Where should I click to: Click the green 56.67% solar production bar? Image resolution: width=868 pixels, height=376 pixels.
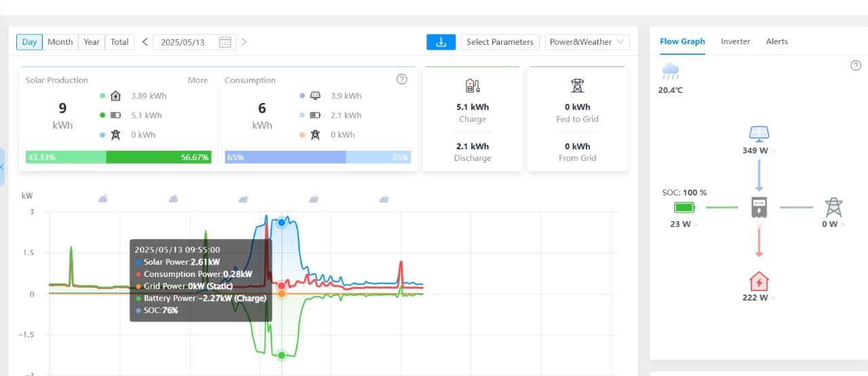(x=159, y=157)
